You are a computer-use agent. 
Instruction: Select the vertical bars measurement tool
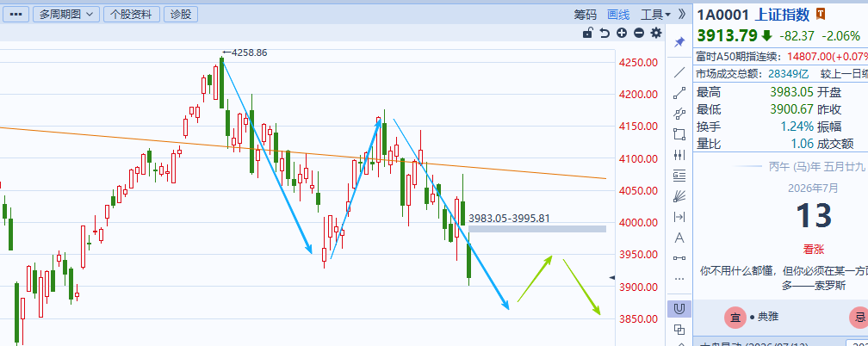pos(679,154)
